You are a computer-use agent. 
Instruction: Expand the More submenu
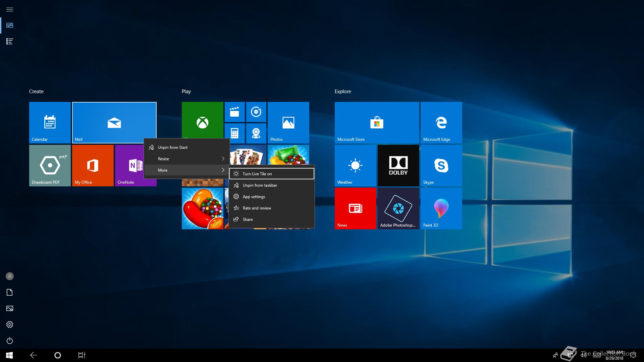pyautogui.click(x=187, y=170)
